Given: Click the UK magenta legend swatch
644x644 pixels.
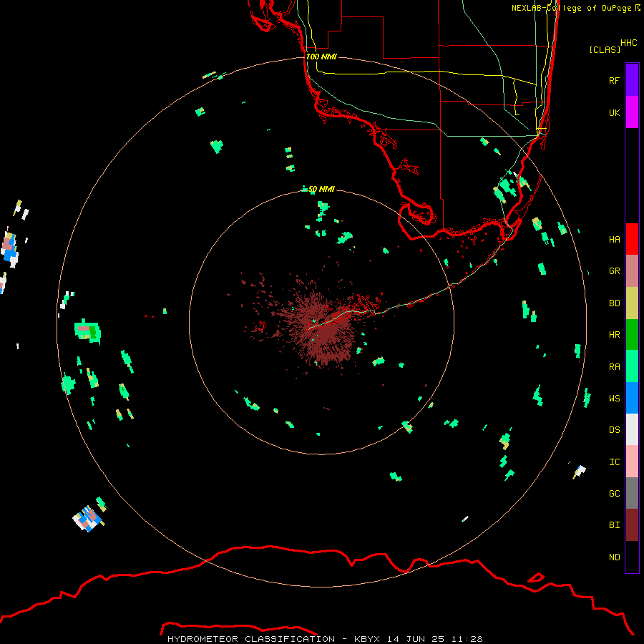Looking at the screenshot, I should coord(632,112).
